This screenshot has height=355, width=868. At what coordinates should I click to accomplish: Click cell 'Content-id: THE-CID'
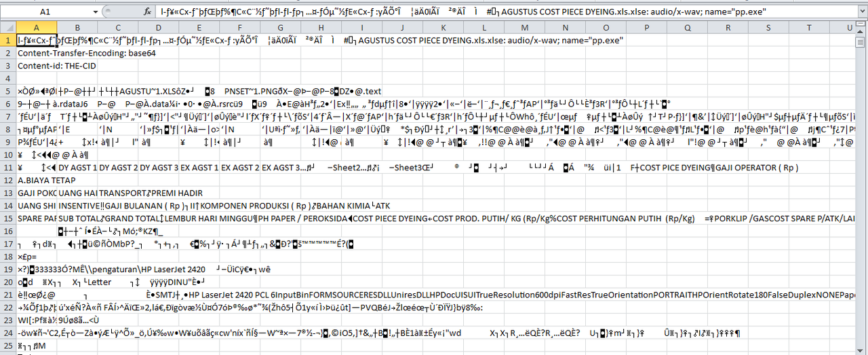coord(57,66)
